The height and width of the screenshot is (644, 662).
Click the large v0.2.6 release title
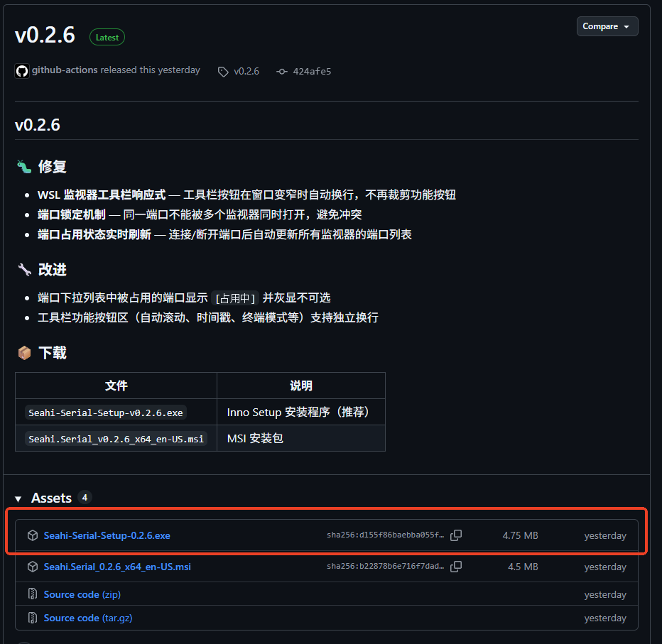pos(45,35)
